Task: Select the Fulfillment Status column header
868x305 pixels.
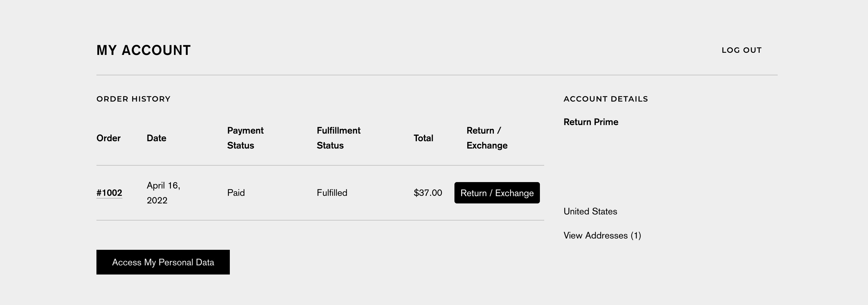Action: (x=338, y=138)
